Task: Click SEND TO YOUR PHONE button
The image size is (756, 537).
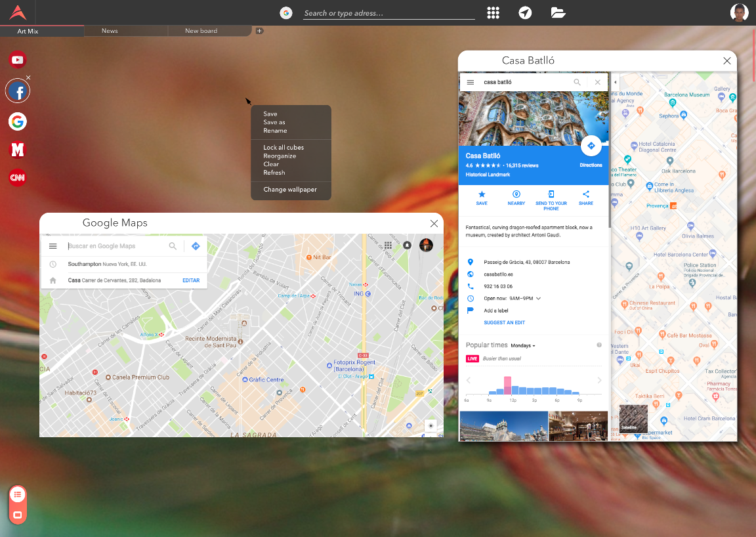Action: point(551,200)
